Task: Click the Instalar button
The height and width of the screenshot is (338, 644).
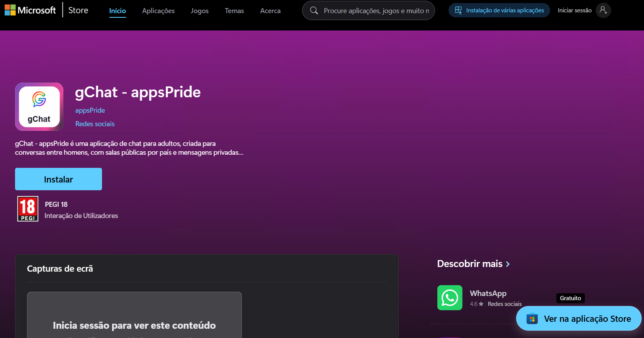Action: point(58,179)
